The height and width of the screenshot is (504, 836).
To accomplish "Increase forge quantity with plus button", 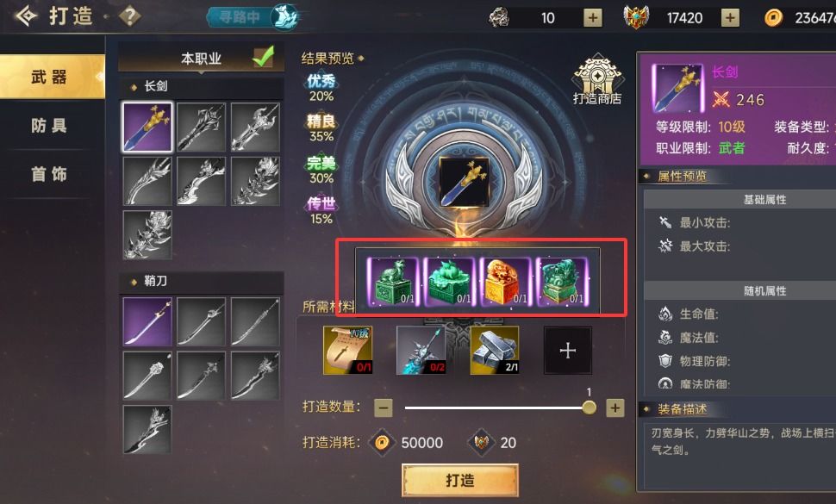I will point(615,408).
